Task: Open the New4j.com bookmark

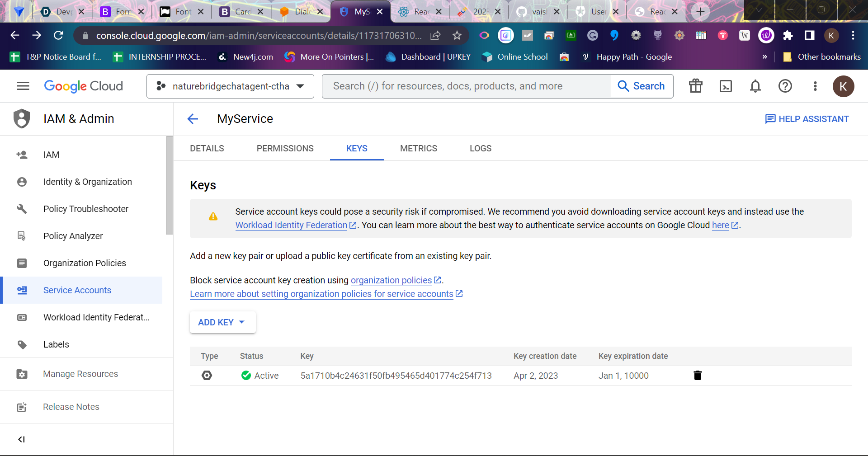Action: coord(246,57)
